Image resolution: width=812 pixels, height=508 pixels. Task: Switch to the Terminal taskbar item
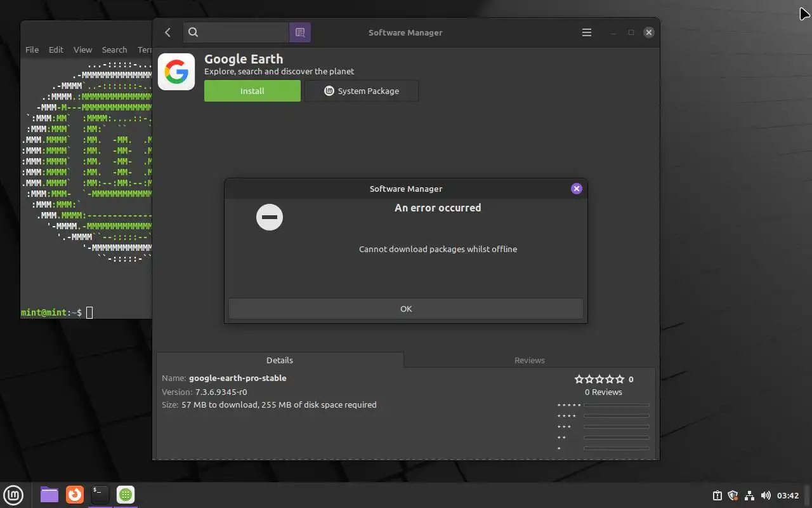click(100, 494)
